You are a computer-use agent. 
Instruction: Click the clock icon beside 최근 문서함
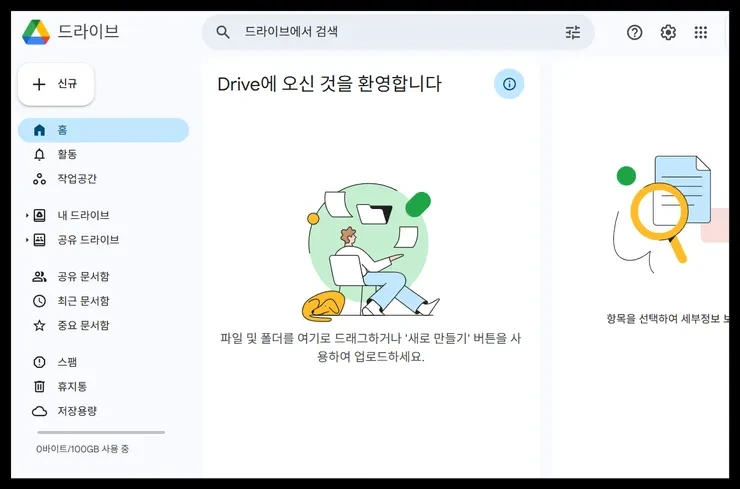[40, 301]
